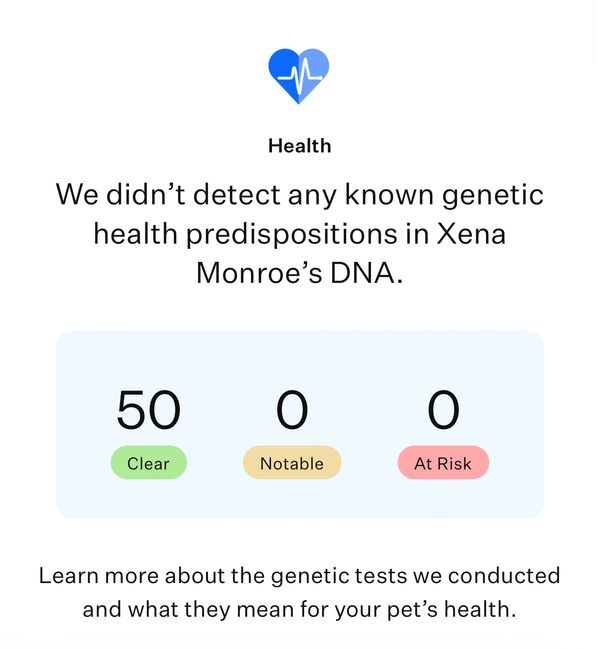Select the red At Risk badge
The image size is (600, 649).
tap(443, 463)
